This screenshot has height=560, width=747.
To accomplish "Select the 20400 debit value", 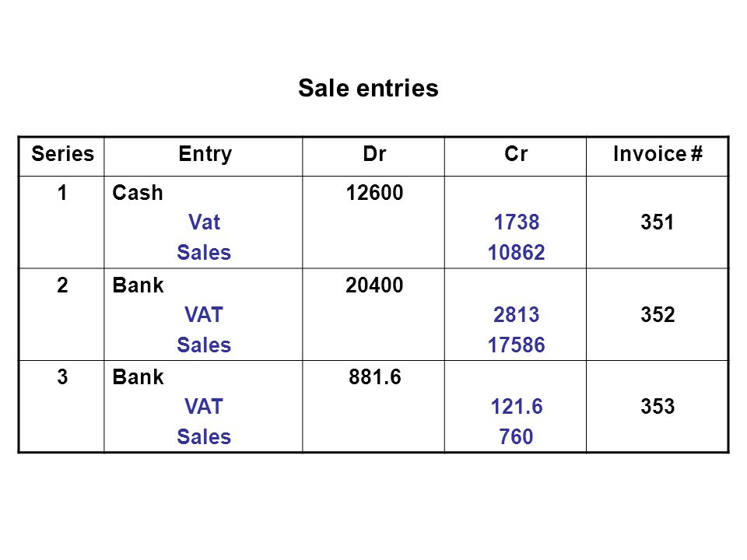I will 374,285.
